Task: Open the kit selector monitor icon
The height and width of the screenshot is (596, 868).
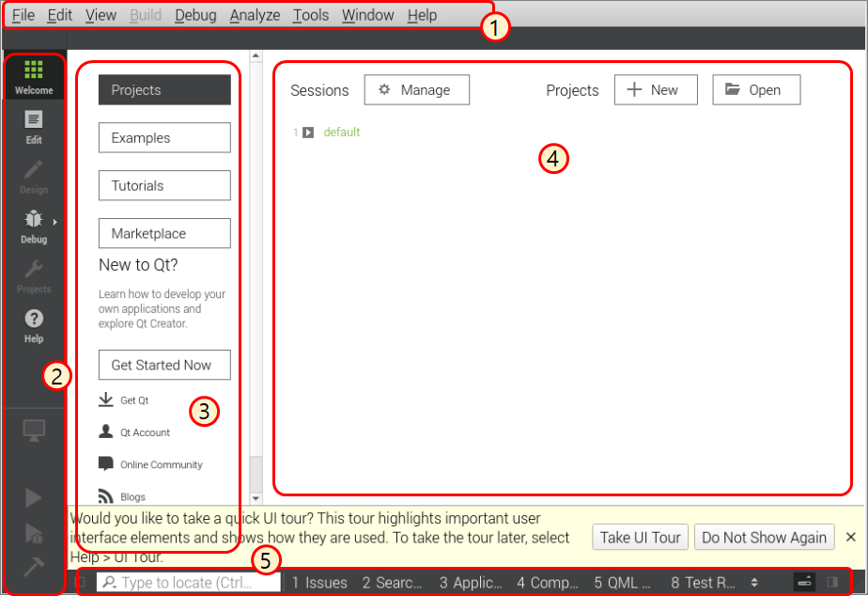Action: coord(34,431)
